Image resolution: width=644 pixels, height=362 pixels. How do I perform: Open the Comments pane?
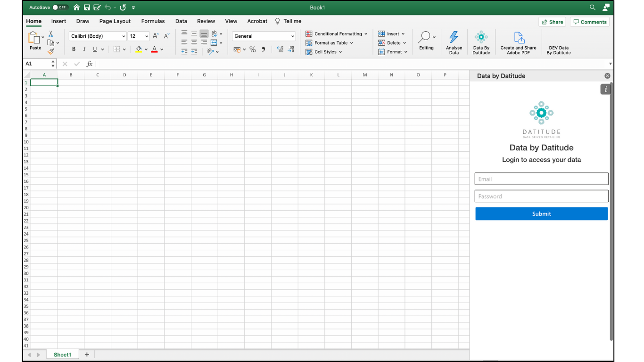point(590,22)
